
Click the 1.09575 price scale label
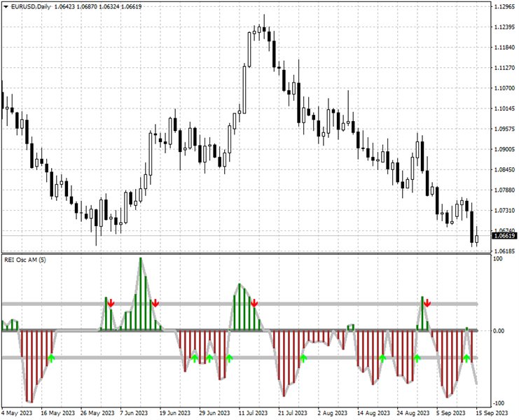504,129
